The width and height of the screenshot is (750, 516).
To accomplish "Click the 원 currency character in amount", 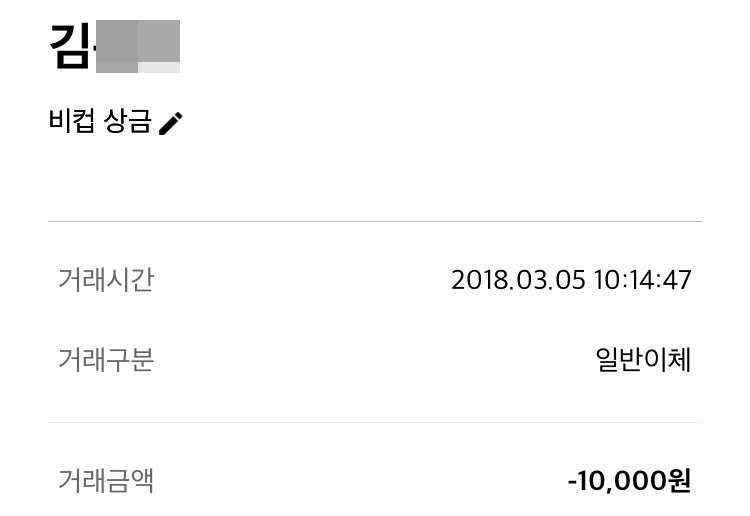I will 679,481.
